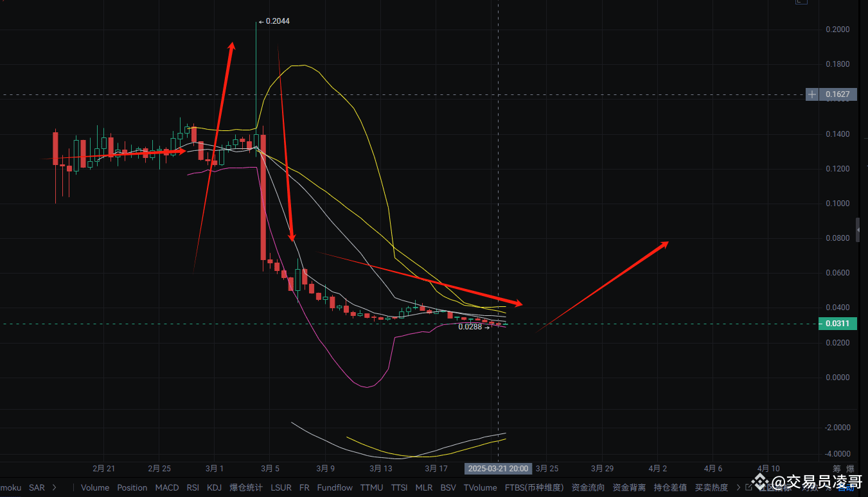This screenshot has width=868, height=497.
Task: Open the KDJ indicator from the bottom bar
Action: [214, 487]
